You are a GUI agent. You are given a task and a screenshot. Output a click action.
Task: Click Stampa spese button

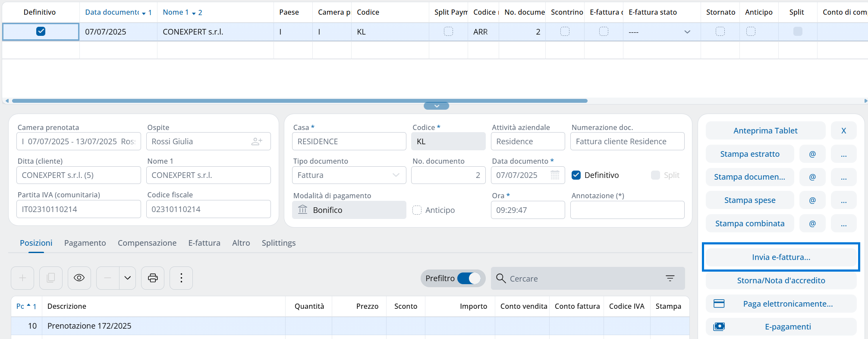(750, 200)
